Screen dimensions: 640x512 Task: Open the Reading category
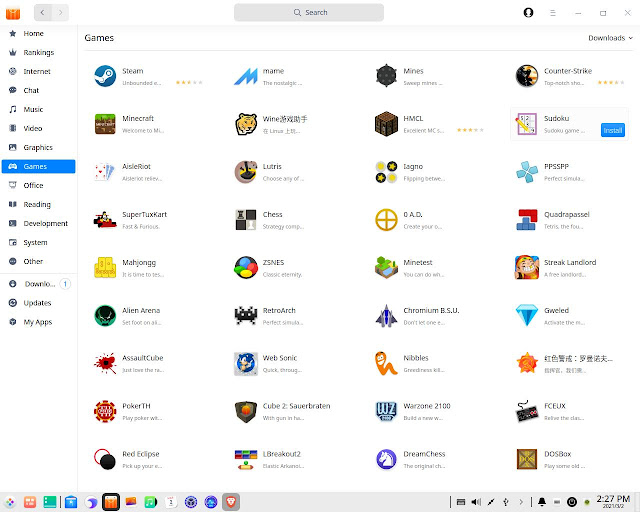click(38, 204)
